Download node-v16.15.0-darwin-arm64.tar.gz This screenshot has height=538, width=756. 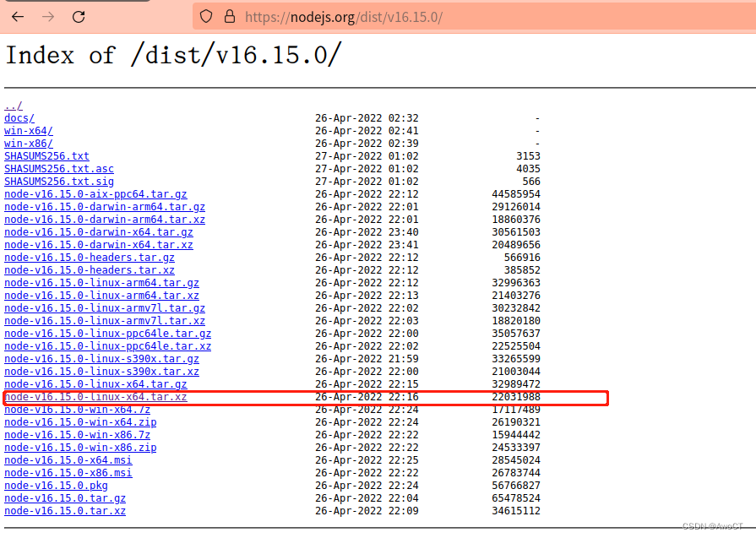pos(105,206)
